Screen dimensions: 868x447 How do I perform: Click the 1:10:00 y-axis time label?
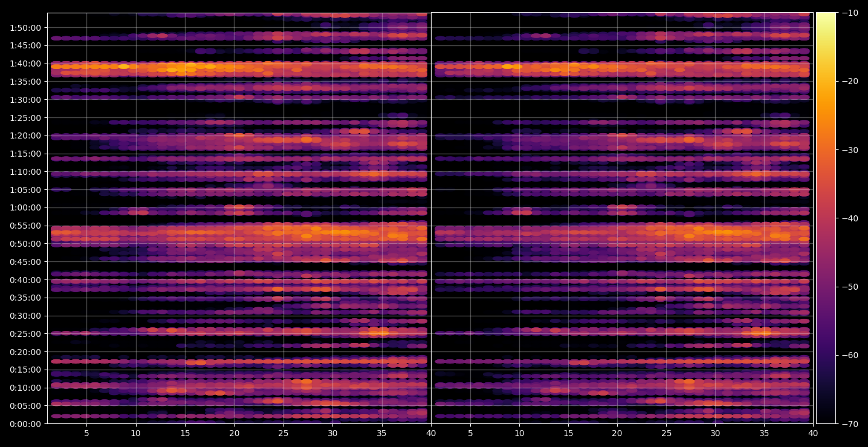point(25,172)
